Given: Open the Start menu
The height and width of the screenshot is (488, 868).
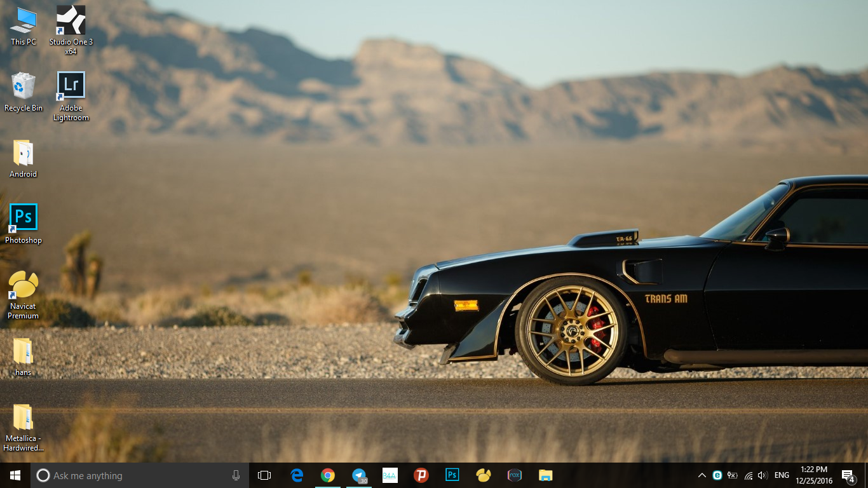Looking at the screenshot, I should [x=13, y=475].
